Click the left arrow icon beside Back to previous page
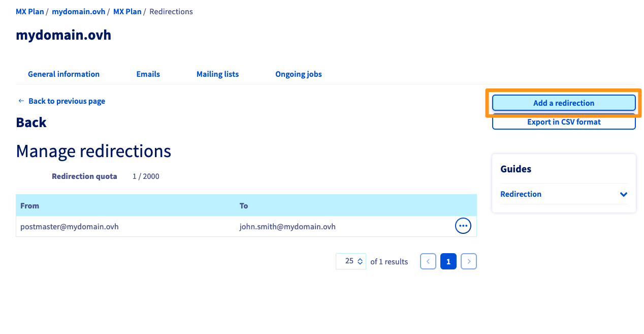The image size is (644, 334). coord(21,101)
